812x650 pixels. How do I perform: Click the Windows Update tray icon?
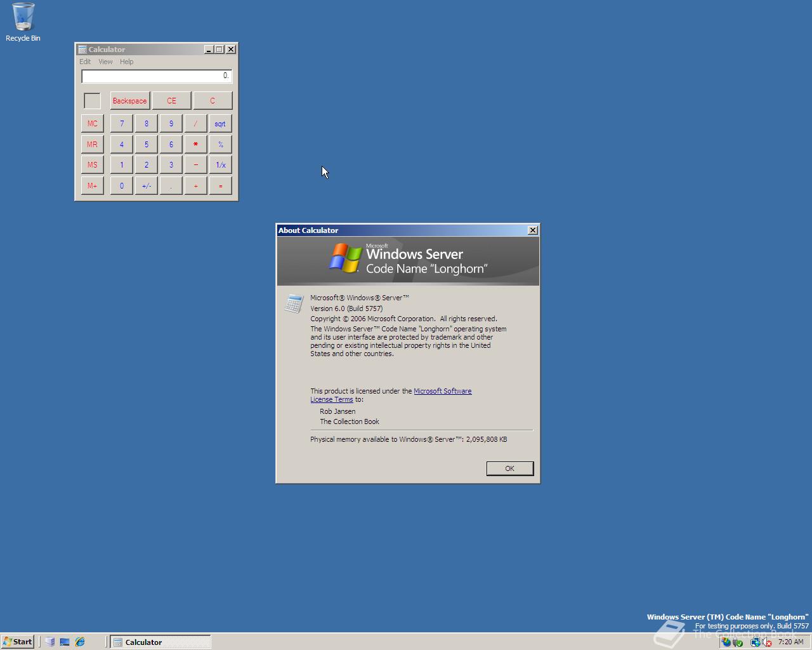click(x=726, y=642)
